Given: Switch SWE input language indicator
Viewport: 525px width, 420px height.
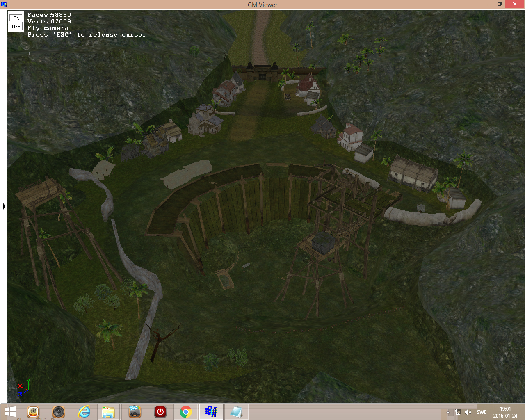Looking at the screenshot, I should tap(482, 412).
